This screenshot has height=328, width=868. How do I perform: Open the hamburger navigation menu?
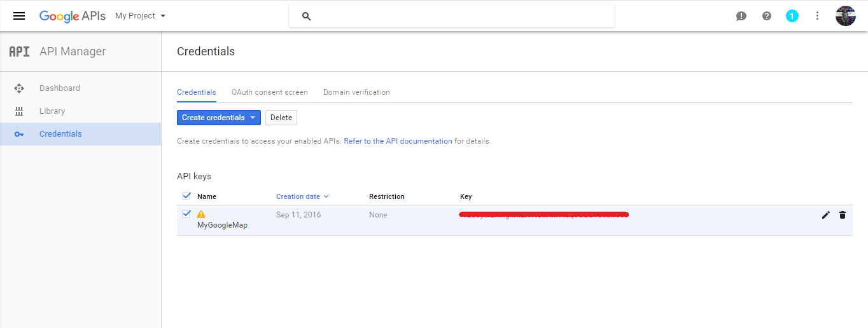pos(19,16)
